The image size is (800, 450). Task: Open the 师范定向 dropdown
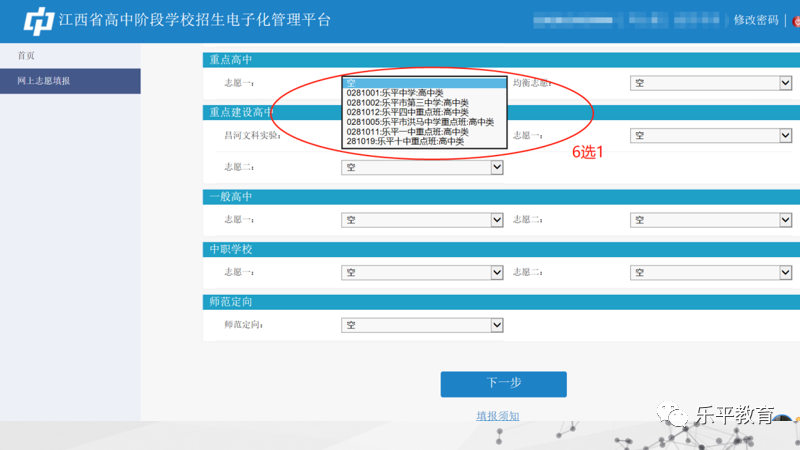422,325
